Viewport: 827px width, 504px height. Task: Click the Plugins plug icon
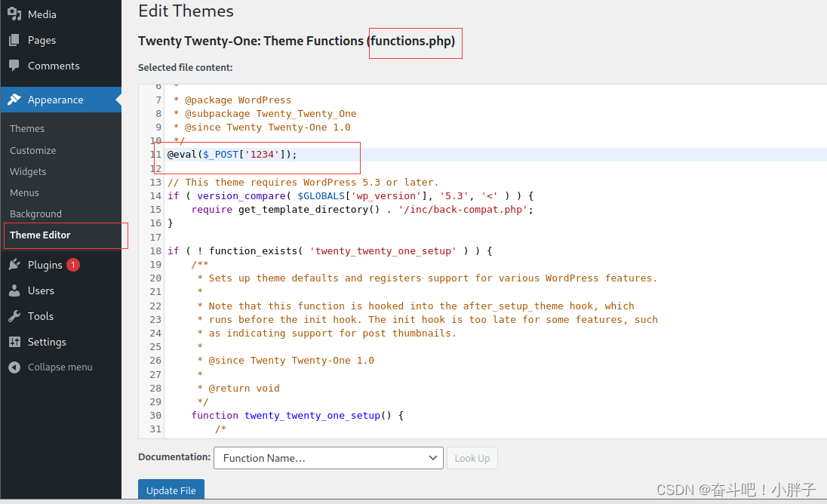click(x=14, y=265)
